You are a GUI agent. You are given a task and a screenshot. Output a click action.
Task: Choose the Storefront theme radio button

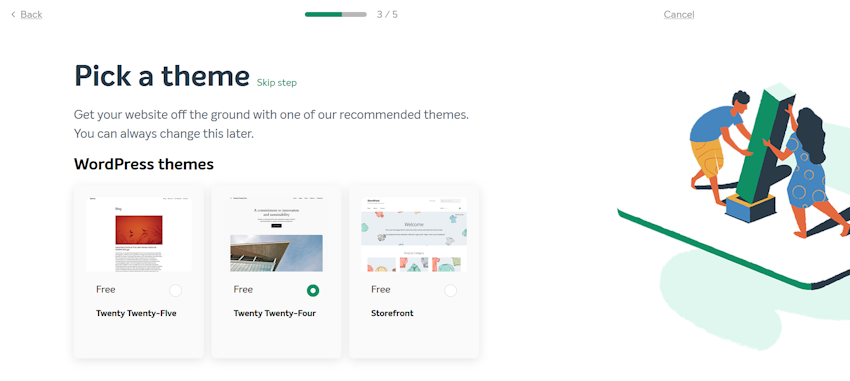click(450, 290)
